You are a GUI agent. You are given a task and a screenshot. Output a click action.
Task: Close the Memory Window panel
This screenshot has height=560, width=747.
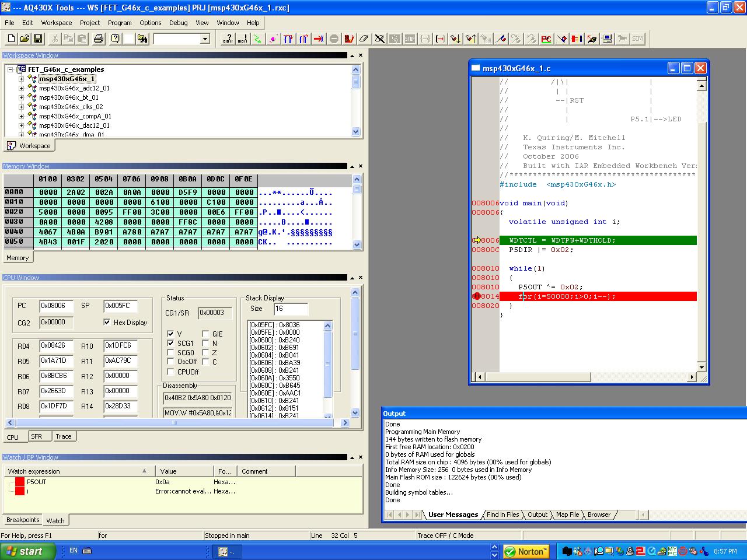point(360,166)
